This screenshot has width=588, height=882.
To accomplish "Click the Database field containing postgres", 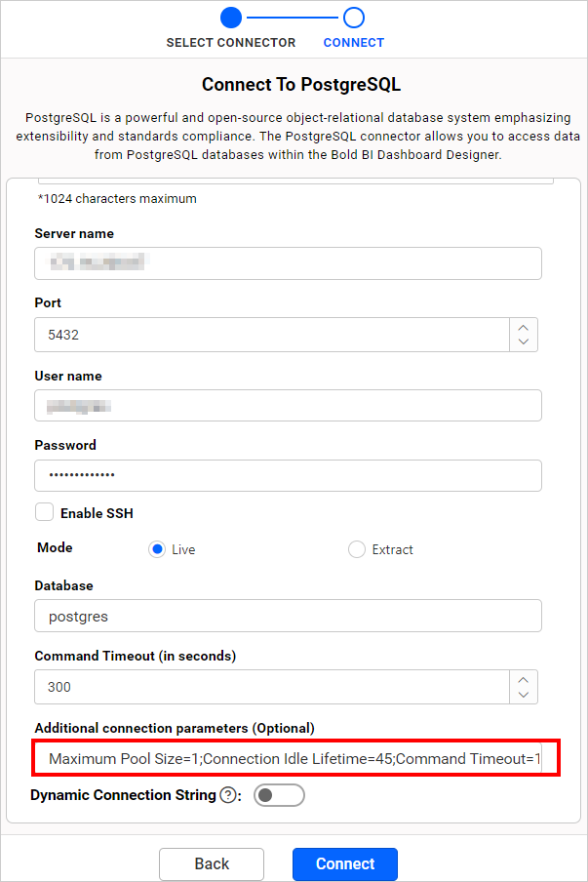I will coord(288,617).
